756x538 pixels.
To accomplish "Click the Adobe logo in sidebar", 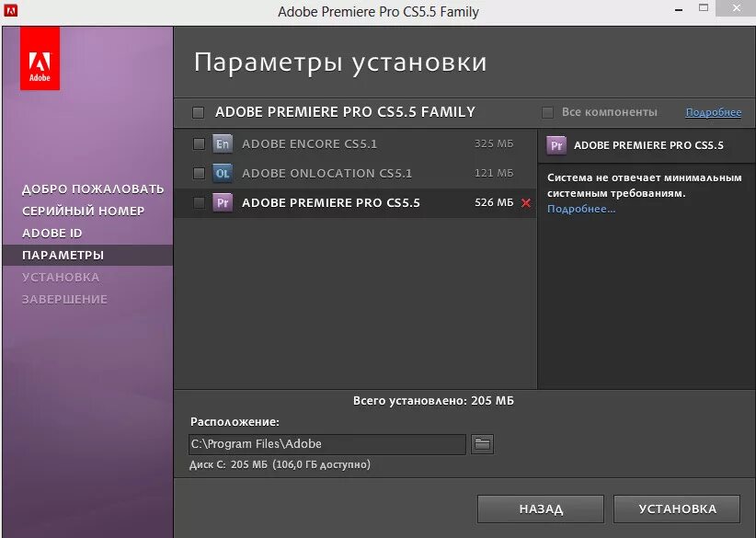I will click(40, 58).
